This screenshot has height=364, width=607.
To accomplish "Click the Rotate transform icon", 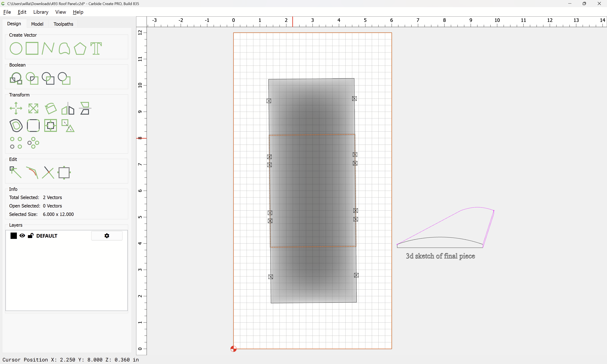I will (51, 108).
